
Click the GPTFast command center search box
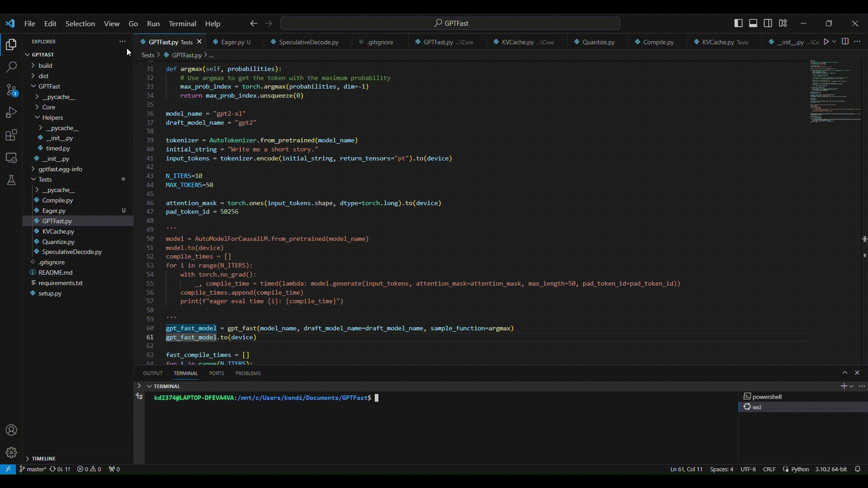click(450, 23)
